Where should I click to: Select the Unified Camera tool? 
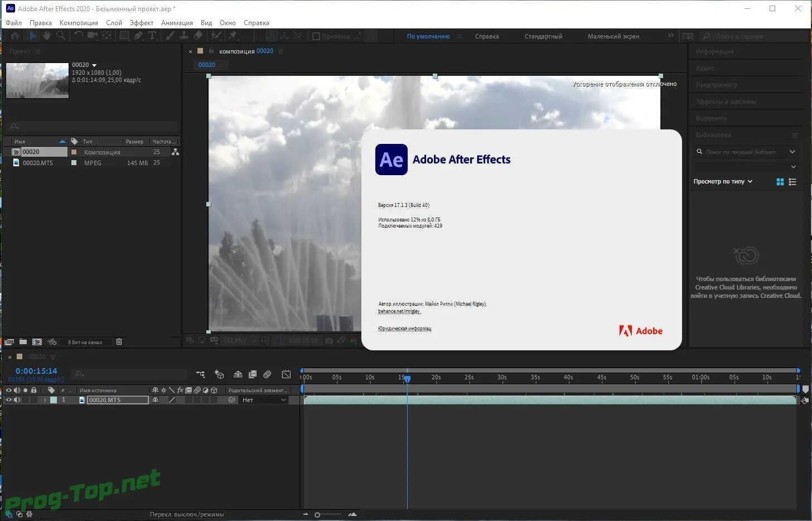coord(92,36)
